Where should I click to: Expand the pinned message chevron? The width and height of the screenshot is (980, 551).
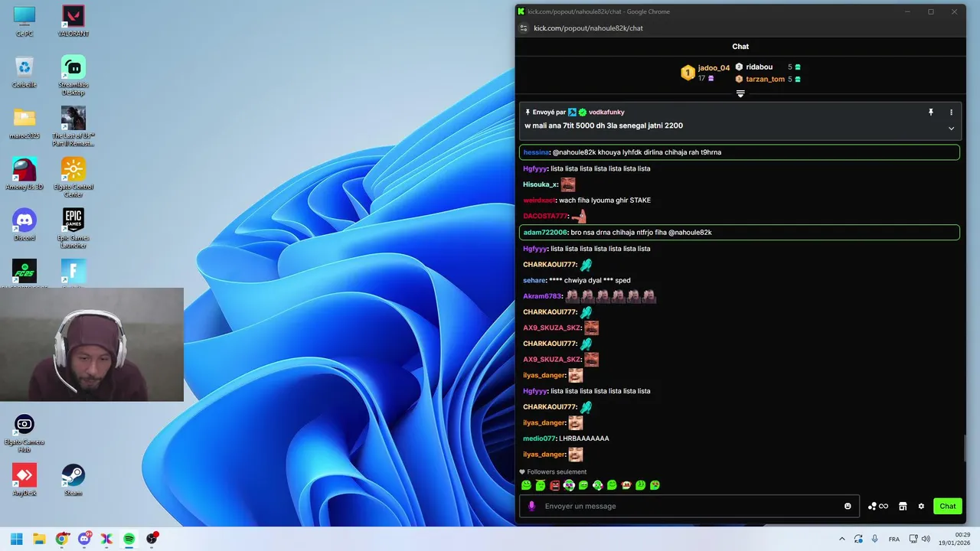[x=952, y=129]
